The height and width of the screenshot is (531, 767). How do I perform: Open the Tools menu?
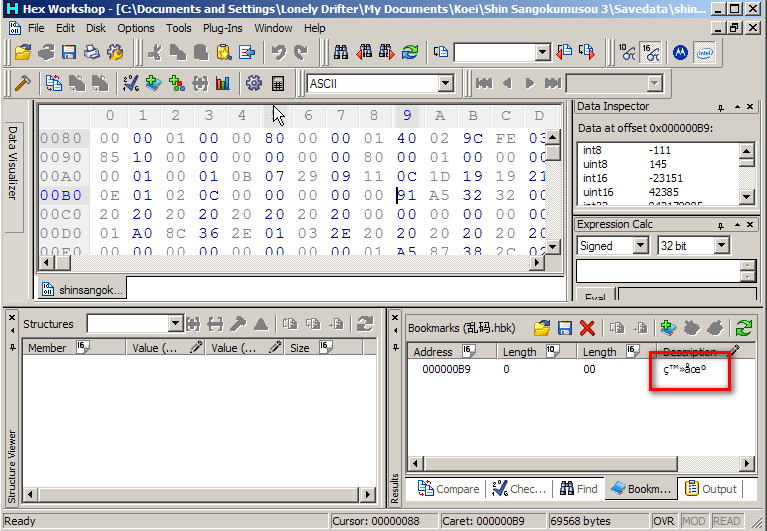[179, 28]
